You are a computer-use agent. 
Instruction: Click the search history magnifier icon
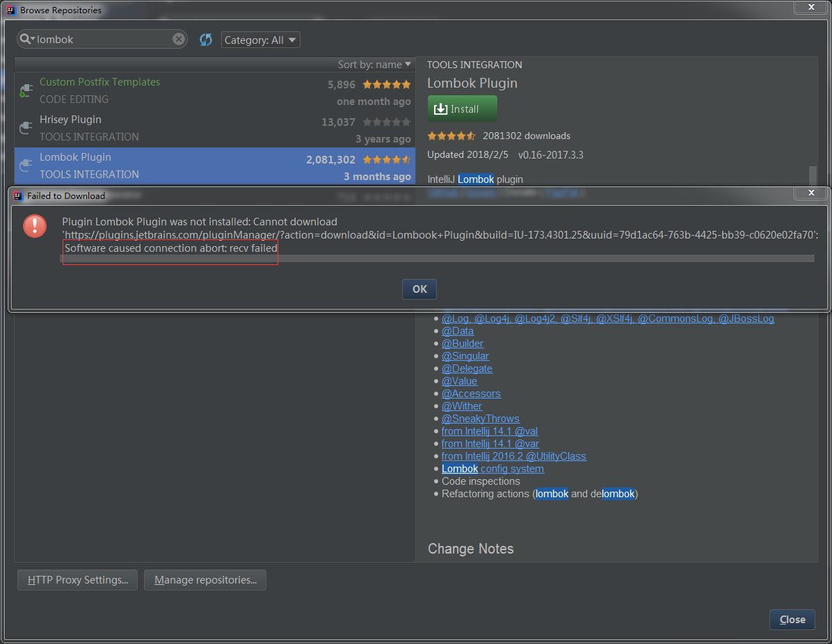click(28, 40)
